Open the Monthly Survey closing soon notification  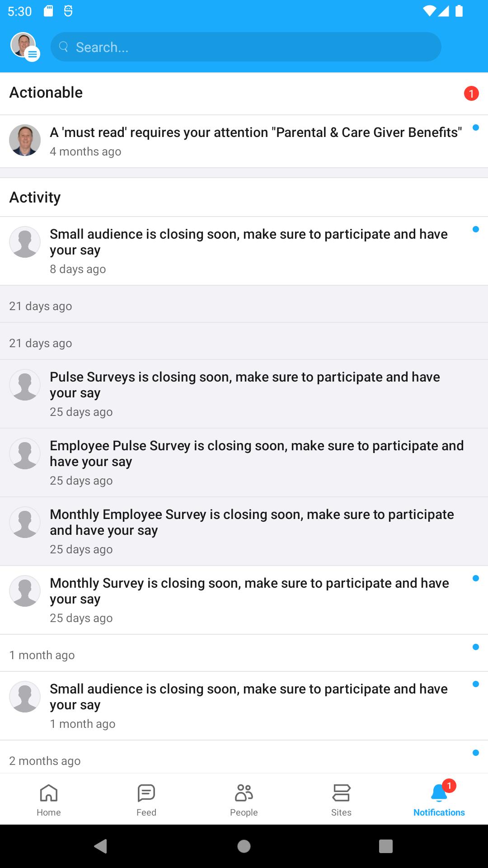[244, 600]
